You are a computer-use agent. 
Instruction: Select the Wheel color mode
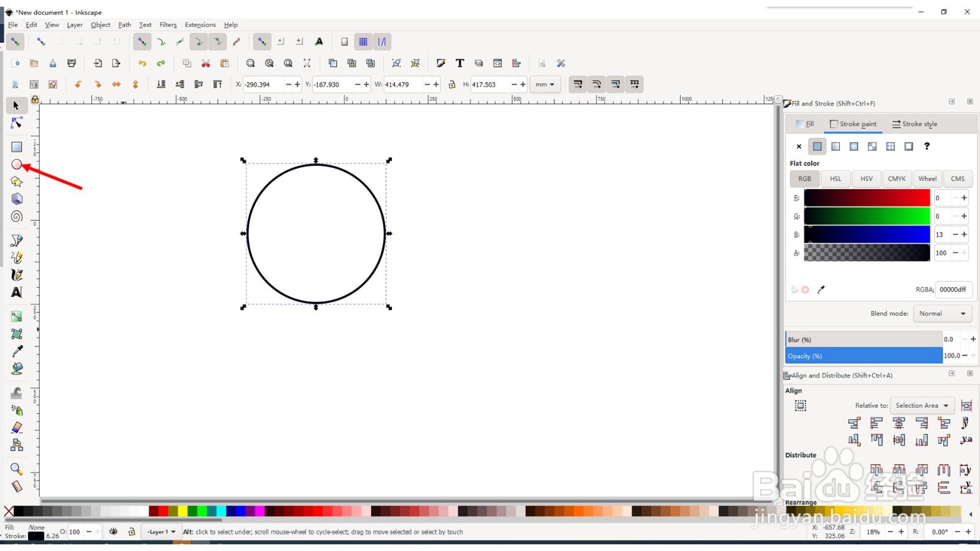[927, 179]
